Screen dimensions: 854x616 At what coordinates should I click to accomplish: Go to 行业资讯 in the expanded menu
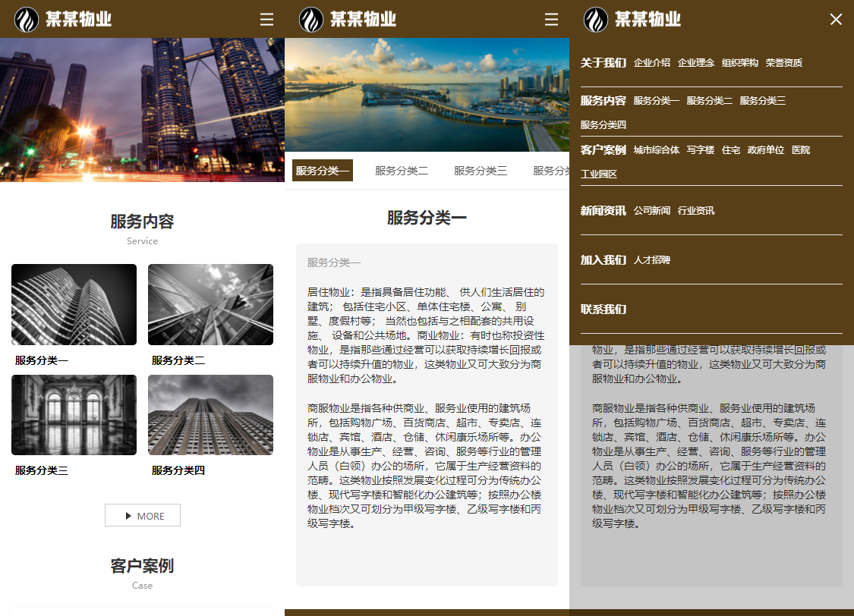pyautogui.click(x=696, y=211)
